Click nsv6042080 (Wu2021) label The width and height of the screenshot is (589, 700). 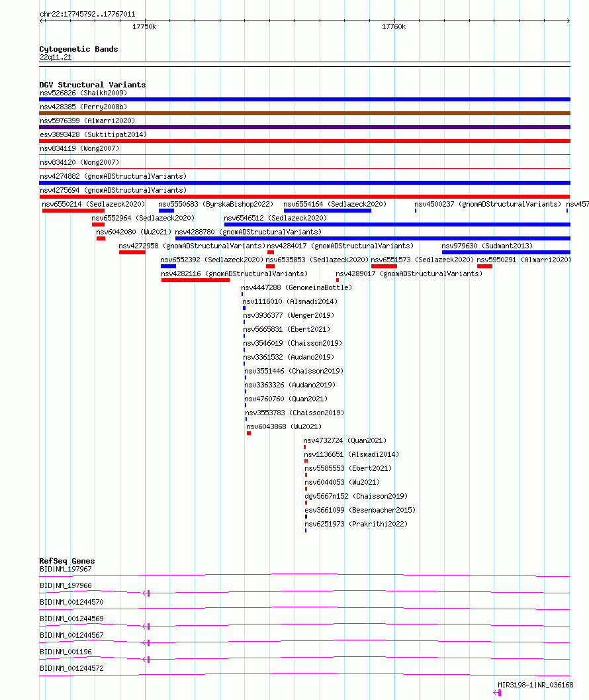[134, 232]
